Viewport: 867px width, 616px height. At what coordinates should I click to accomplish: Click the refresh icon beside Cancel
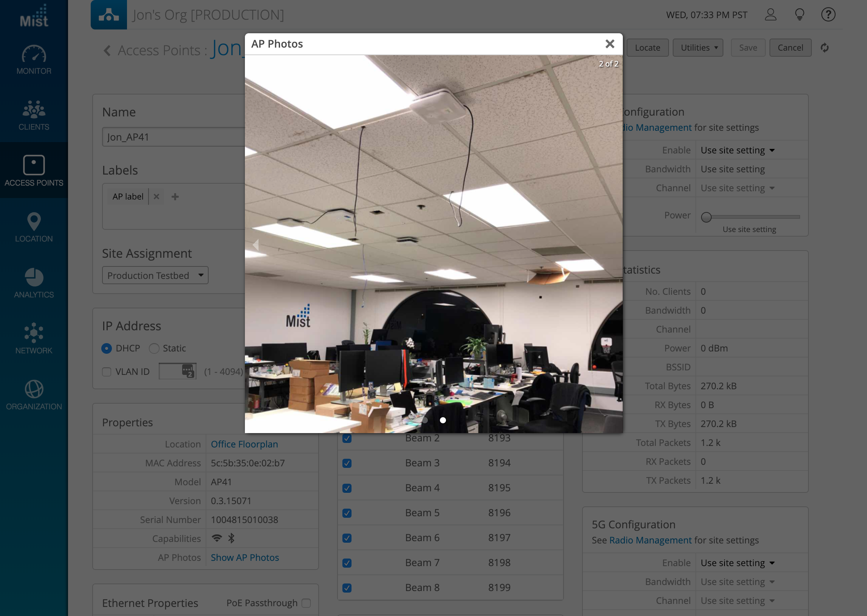[x=825, y=48]
